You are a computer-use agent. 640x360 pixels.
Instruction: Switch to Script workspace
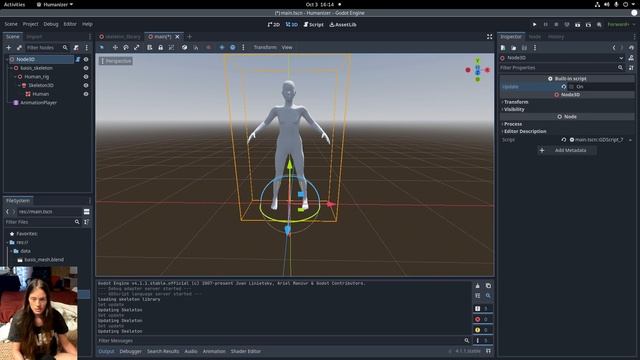click(x=313, y=24)
